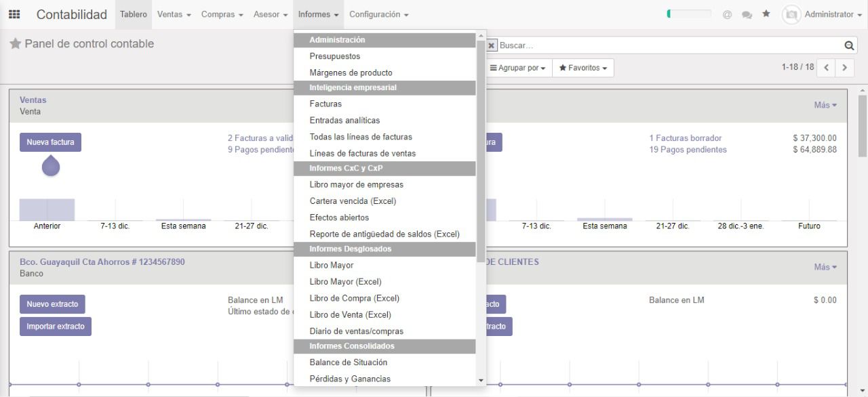Image resolution: width=868 pixels, height=397 pixels.
Task: Open the apps grid menu icon
Action: [14, 14]
